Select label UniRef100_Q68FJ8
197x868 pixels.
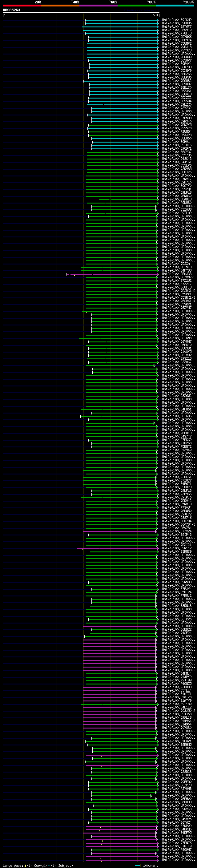tap(176, 287)
